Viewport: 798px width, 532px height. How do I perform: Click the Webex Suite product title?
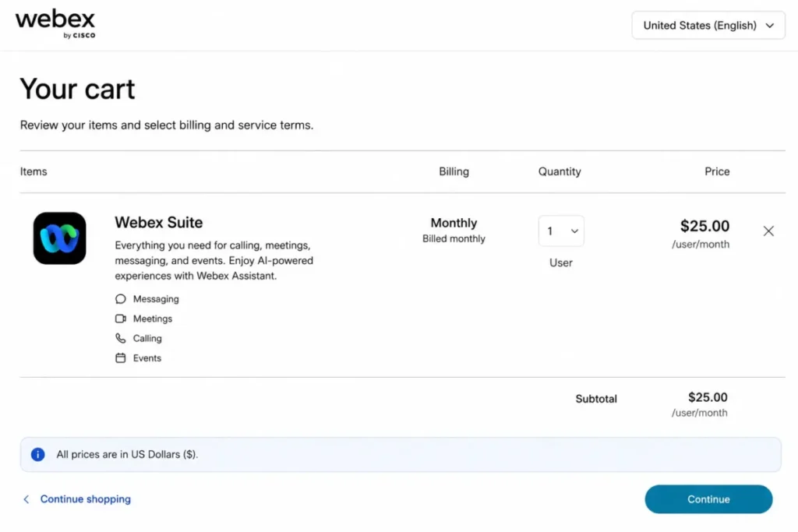pos(159,222)
